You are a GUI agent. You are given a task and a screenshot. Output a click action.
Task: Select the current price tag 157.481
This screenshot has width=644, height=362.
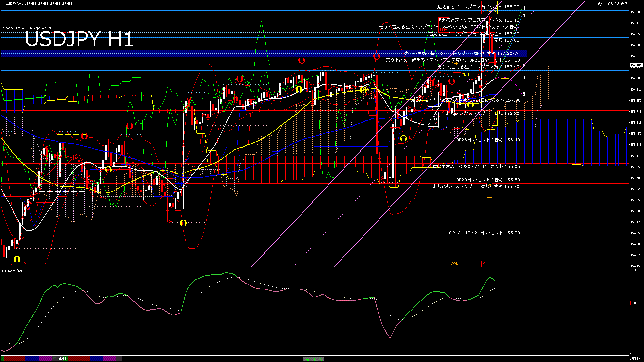[x=636, y=65]
